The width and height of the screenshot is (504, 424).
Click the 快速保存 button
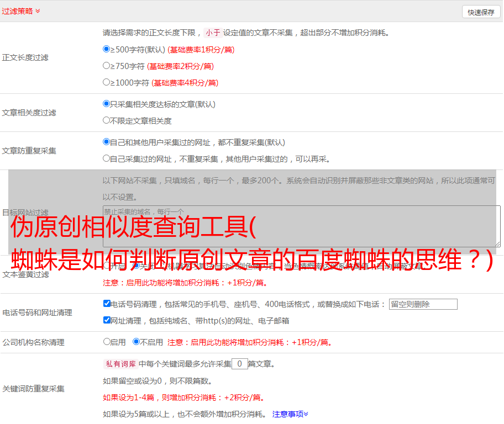pyautogui.click(x=481, y=12)
